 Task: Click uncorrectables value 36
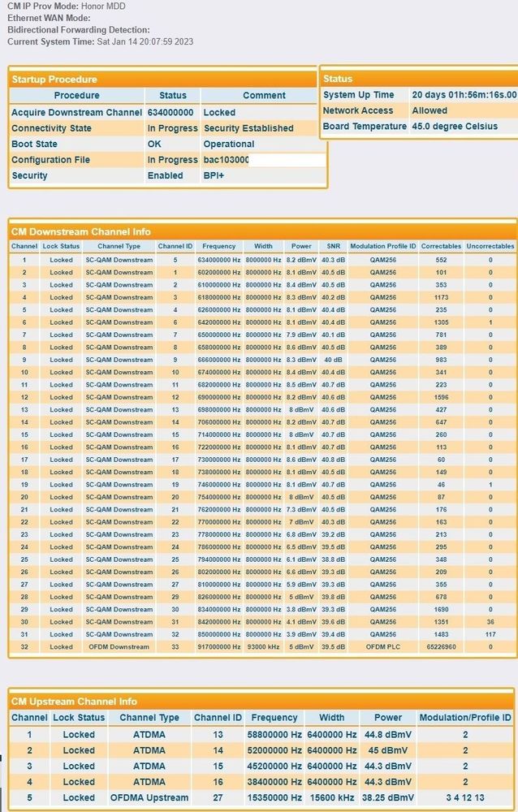490,622
